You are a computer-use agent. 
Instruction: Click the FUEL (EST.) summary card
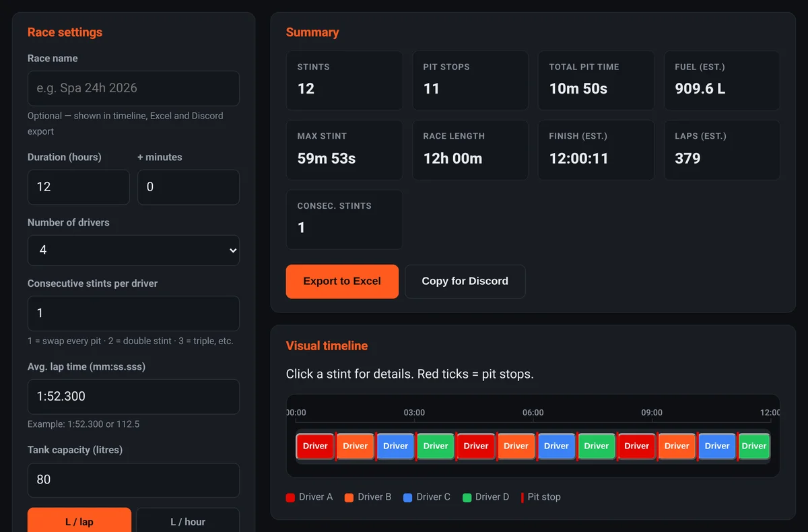pos(722,81)
